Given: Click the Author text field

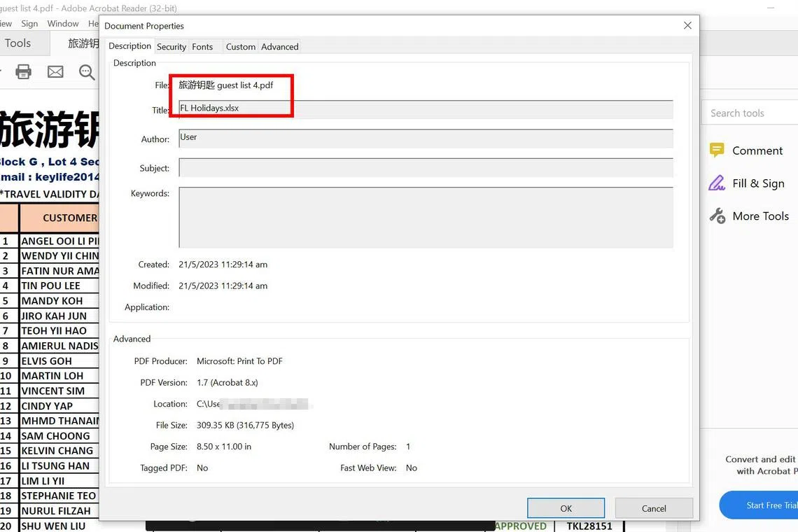Looking at the screenshot, I should tap(426, 139).
